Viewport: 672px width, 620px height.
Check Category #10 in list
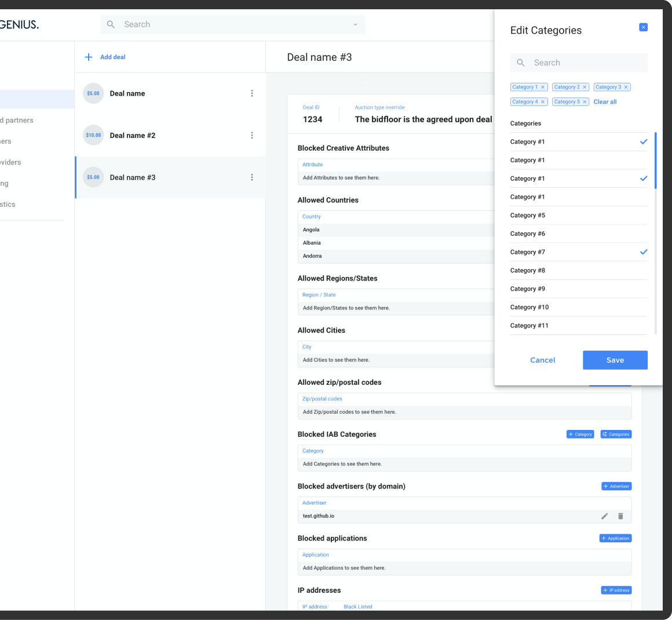(579, 308)
